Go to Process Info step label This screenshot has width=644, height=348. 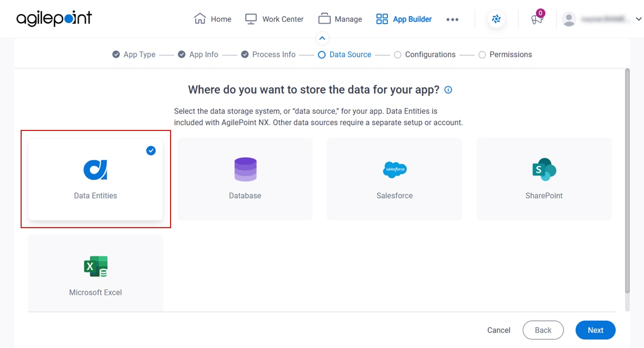274,54
